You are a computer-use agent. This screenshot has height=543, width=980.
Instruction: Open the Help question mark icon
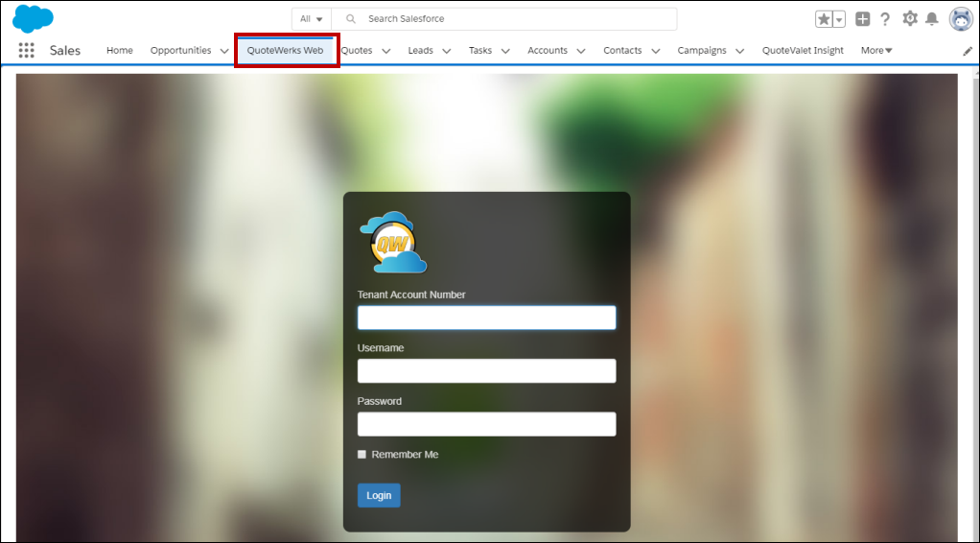point(885,19)
